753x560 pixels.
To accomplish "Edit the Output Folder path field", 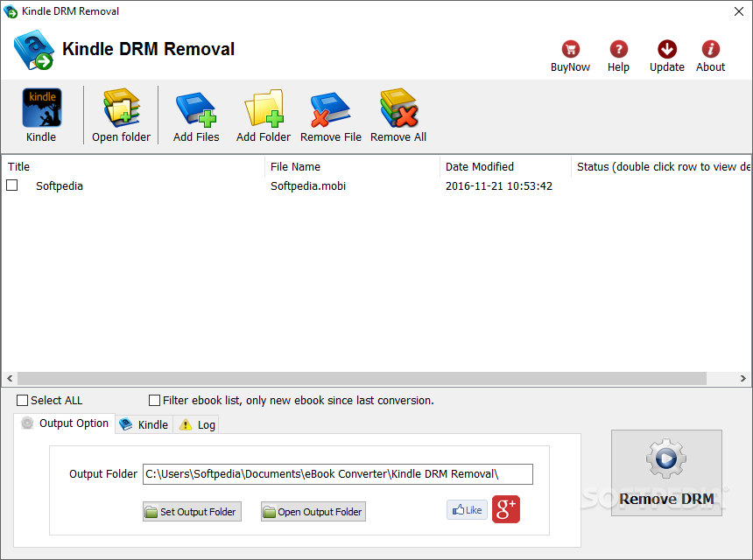I will (x=338, y=474).
